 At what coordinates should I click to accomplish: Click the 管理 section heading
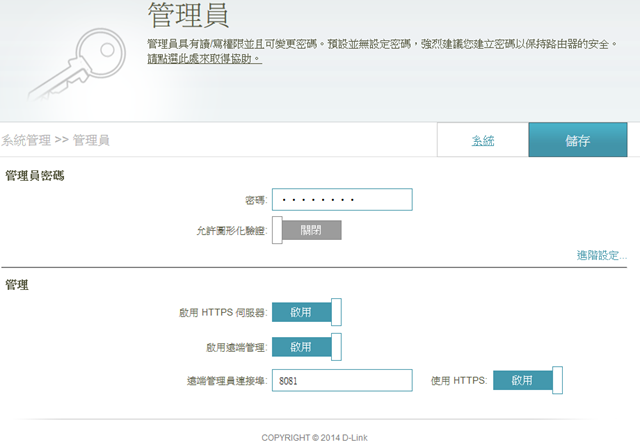(x=17, y=286)
